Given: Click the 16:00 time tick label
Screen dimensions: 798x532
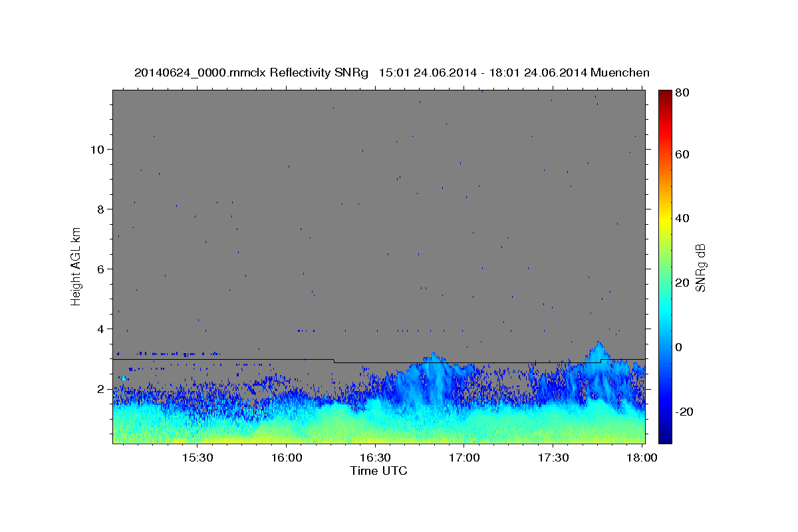Looking at the screenshot, I should pos(287,458).
